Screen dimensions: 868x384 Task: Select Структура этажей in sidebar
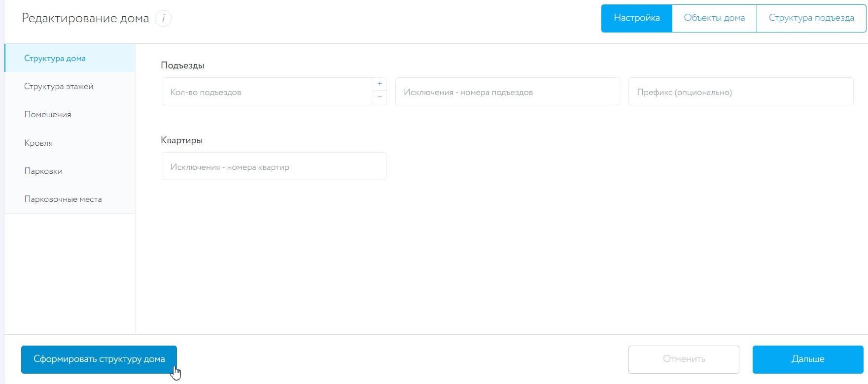point(69,86)
